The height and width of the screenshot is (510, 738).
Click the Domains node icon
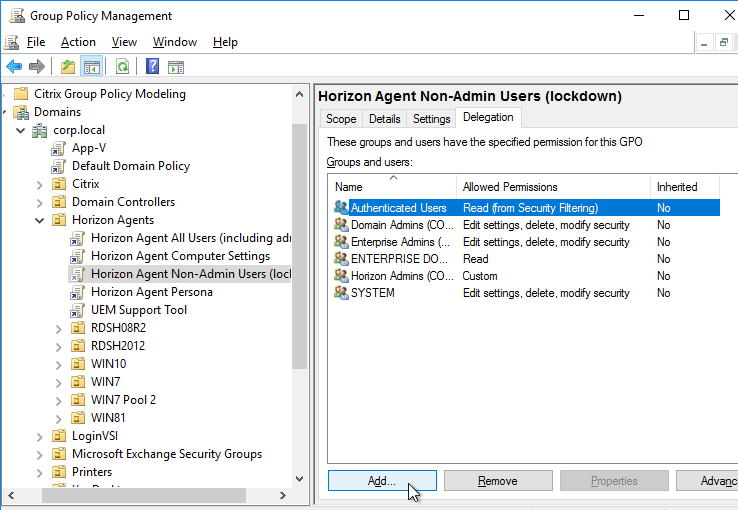pyautogui.click(x=21, y=112)
